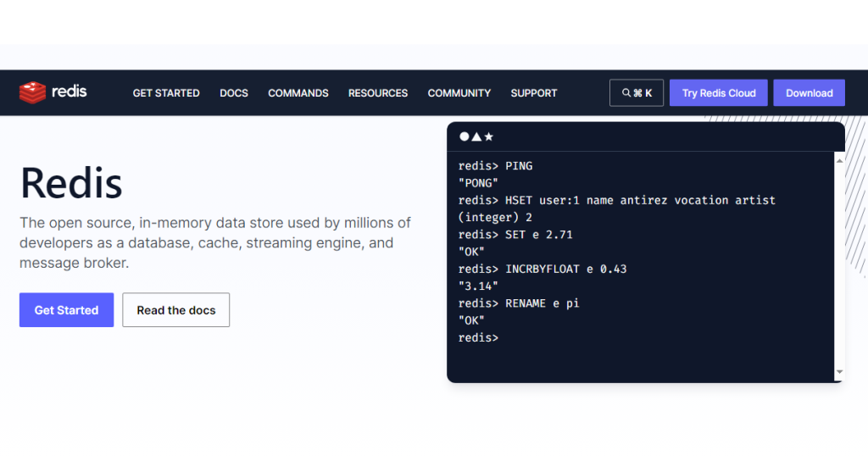The height and width of the screenshot is (456, 868).
Task: Click the "3.14" result text
Action: [478, 286]
